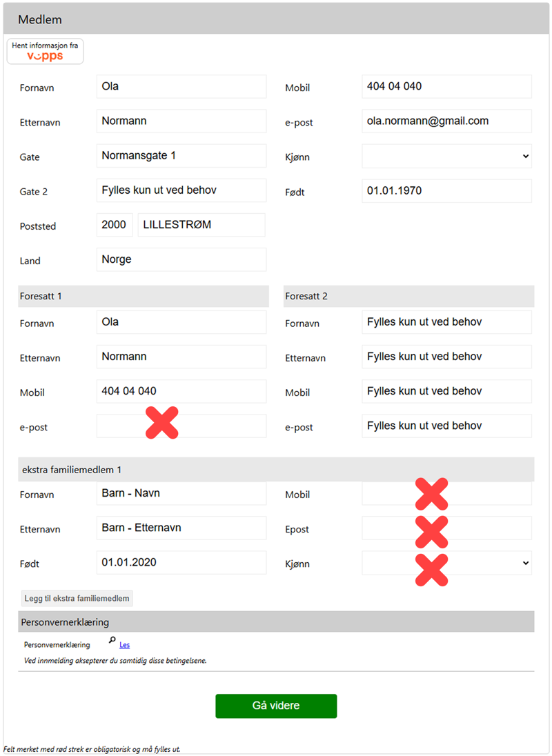Click the member Født field showing 01.01.1970
Screen dimensions: 552x756
point(446,191)
